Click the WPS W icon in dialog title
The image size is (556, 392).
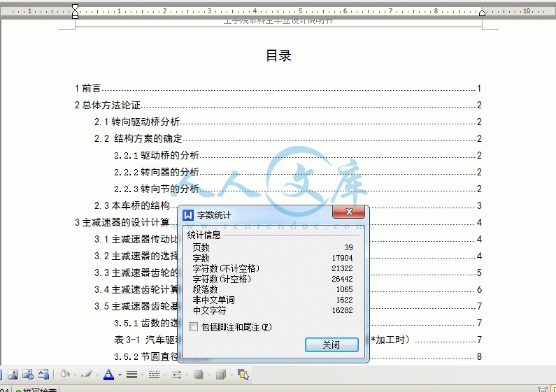pos(188,215)
